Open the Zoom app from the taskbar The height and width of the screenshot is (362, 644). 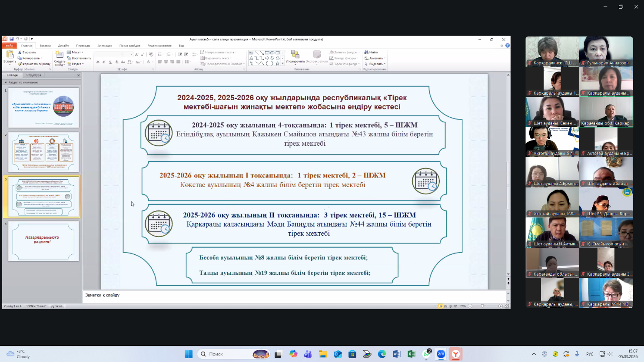441,354
